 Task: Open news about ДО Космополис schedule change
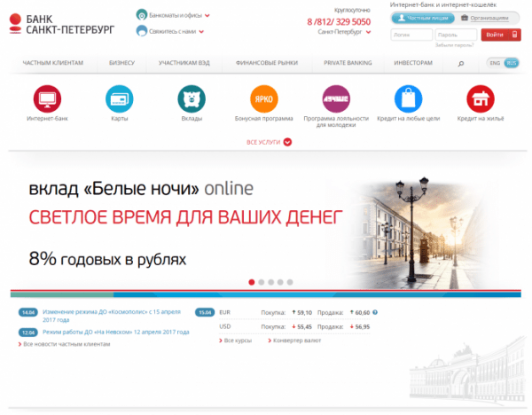click(112, 316)
